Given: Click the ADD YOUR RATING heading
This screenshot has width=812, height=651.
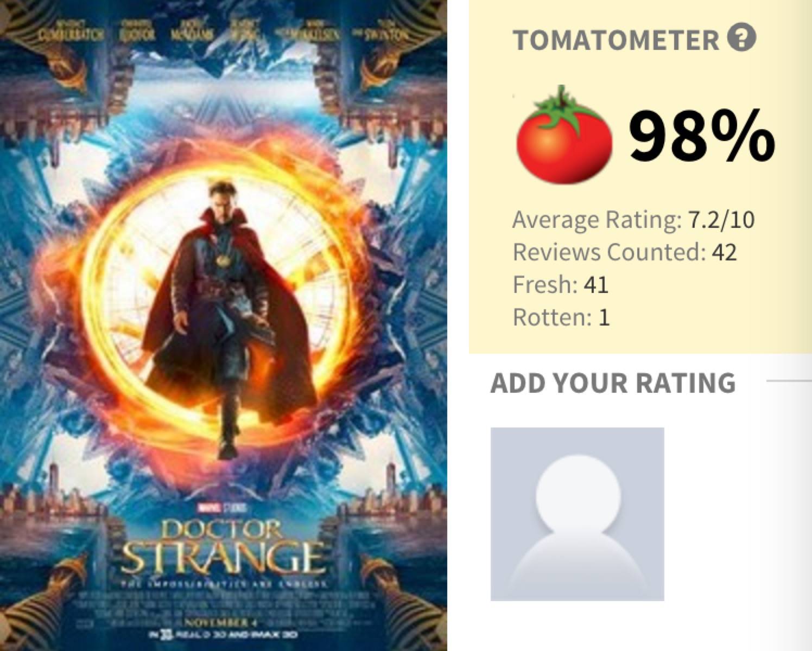Looking at the screenshot, I should pos(613,382).
